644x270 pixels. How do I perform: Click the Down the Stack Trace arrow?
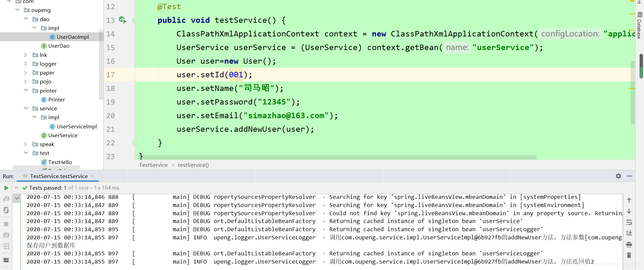click(x=629, y=211)
